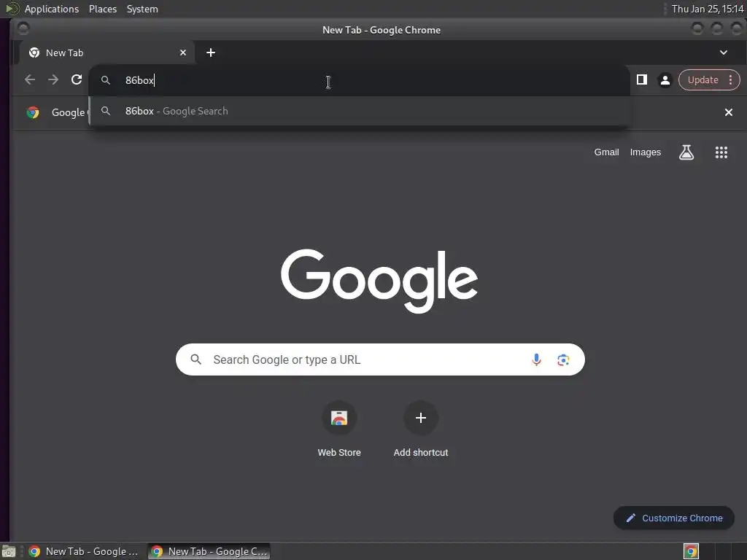
Task: Dismiss the Google Chrome infobar
Action: point(729,112)
